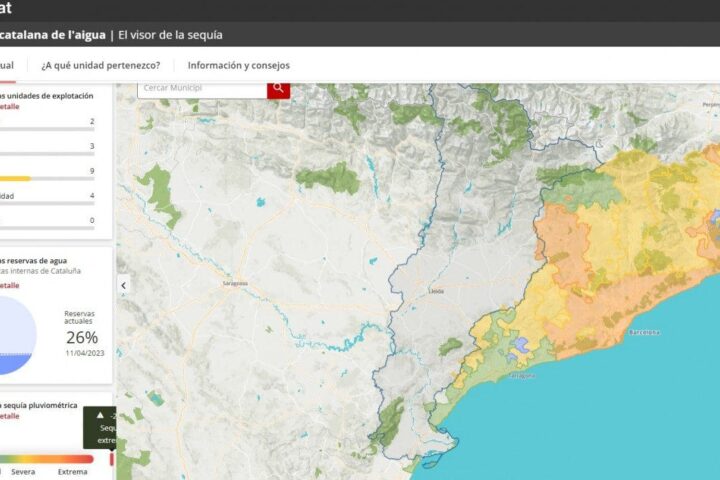The image size is (720, 480).
Task: Click the red magnifier search button
Action: pyautogui.click(x=278, y=89)
